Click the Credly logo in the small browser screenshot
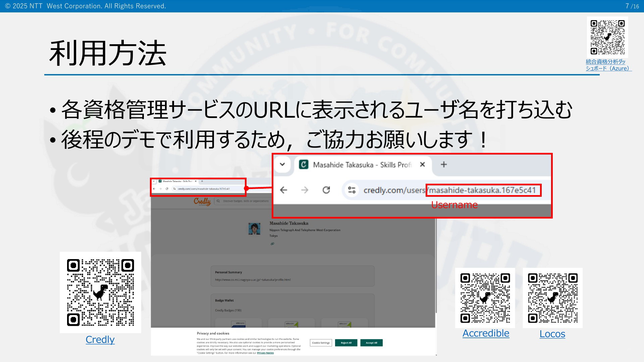The height and width of the screenshot is (362, 644). pyautogui.click(x=202, y=201)
